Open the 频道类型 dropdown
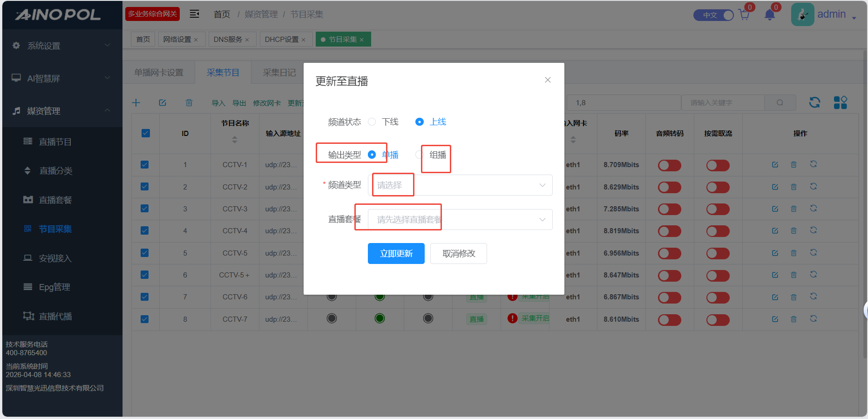This screenshot has width=868, height=419. pos(460,185)
